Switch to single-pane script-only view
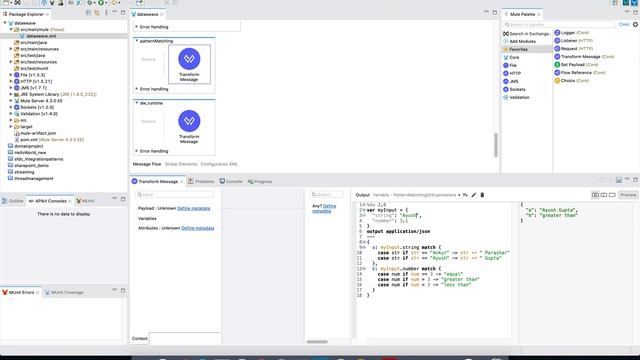 (612, 195)
